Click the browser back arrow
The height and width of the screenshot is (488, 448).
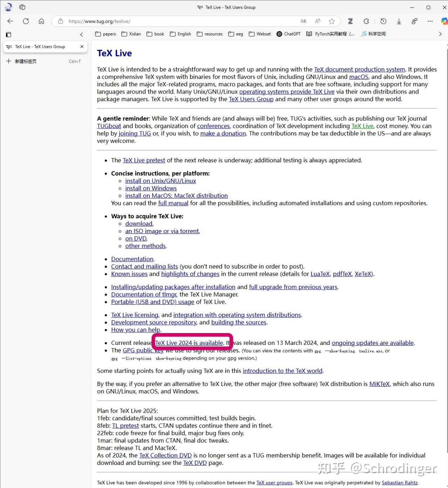point(10,21)
